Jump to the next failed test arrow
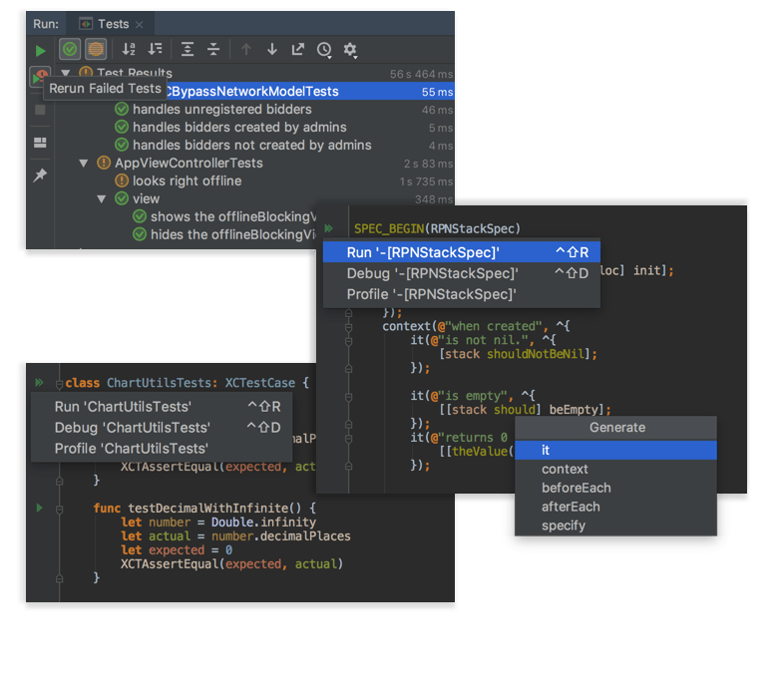 (x=271, y=50)
